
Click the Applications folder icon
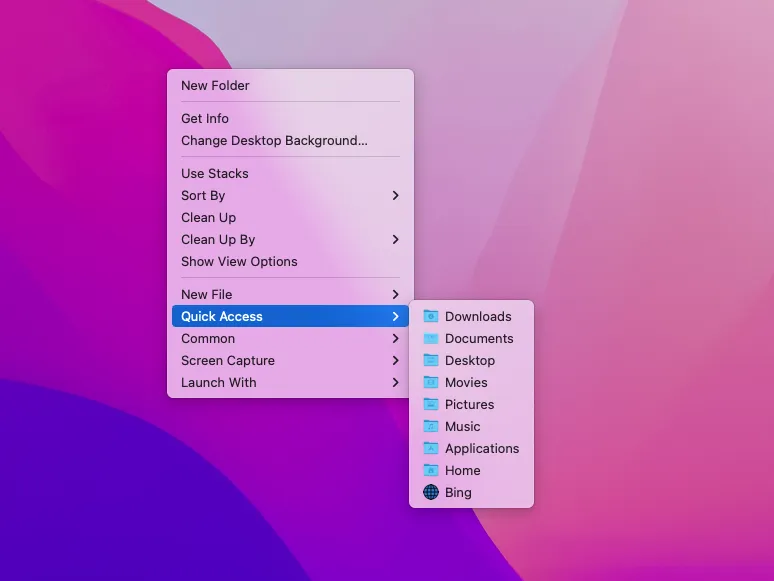431,448
